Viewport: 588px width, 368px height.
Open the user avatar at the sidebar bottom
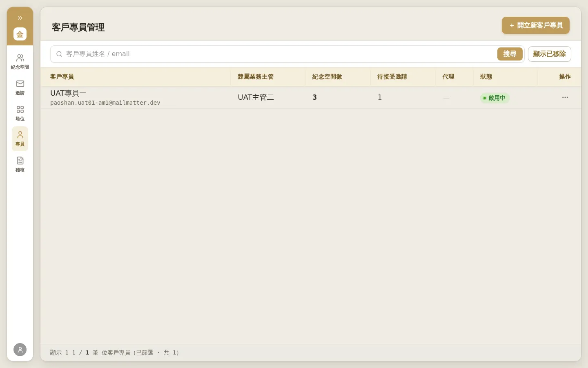click(x=20, y=350)
